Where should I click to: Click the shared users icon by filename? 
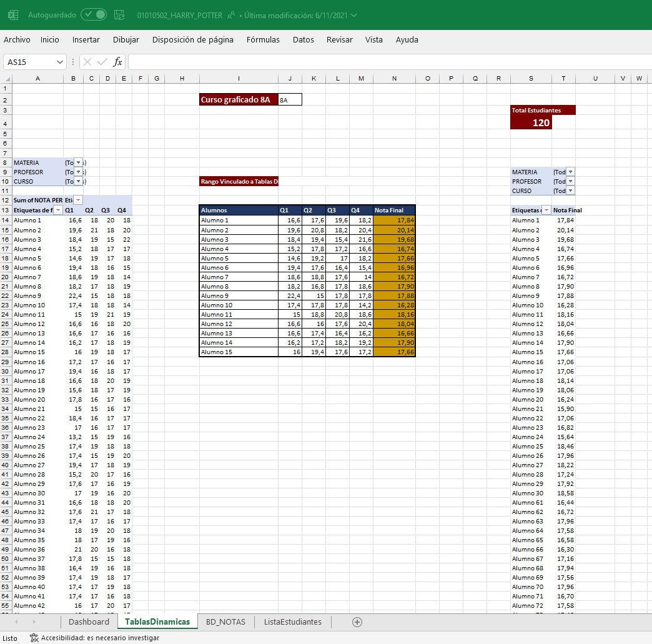(x=231, y=16)
